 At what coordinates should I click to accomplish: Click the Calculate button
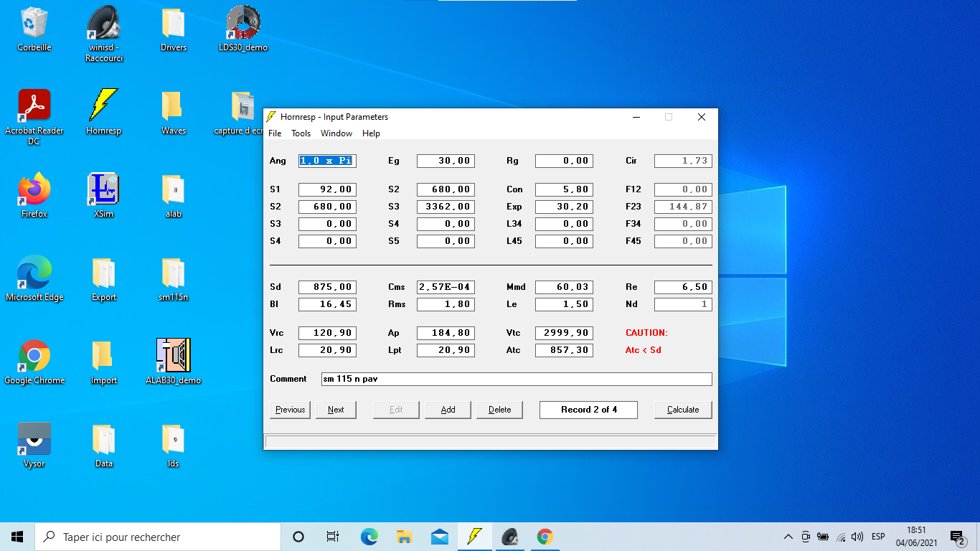coord(683,410)
